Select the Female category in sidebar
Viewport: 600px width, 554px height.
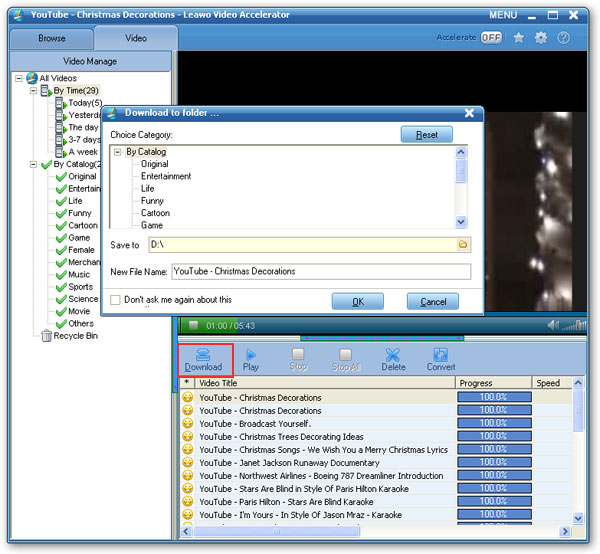(x=81, y=250)
